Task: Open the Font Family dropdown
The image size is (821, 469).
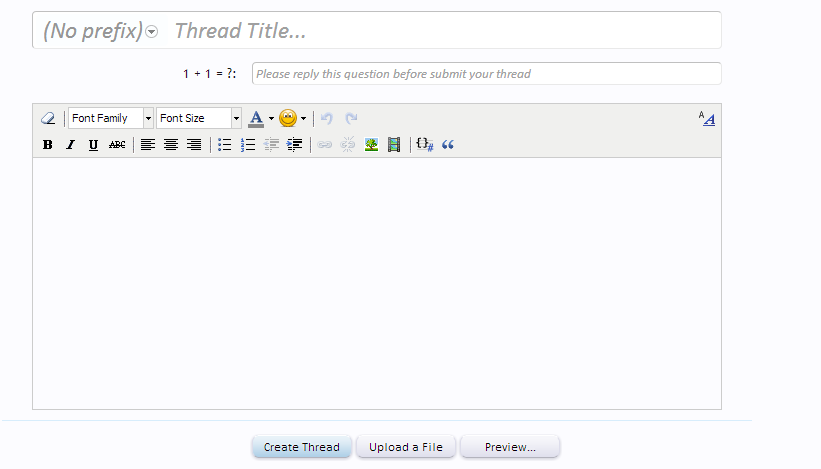Action: (x=110, y=118)
